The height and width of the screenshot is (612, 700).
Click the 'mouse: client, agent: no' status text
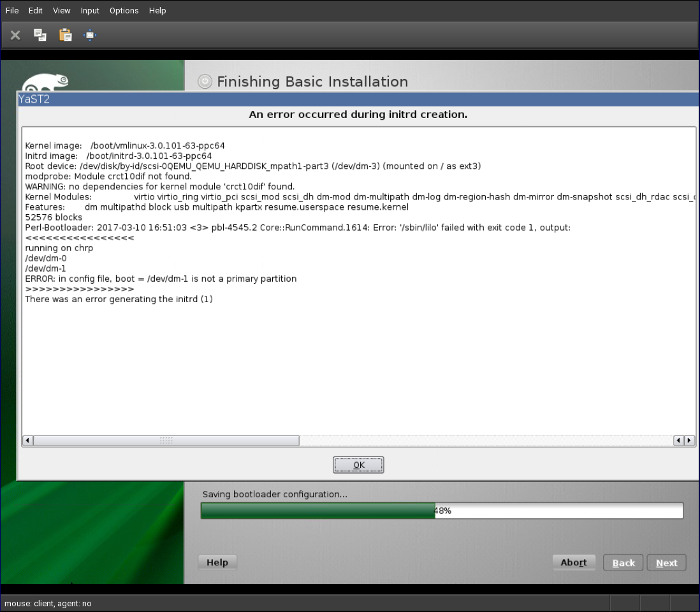click(48, 604)
